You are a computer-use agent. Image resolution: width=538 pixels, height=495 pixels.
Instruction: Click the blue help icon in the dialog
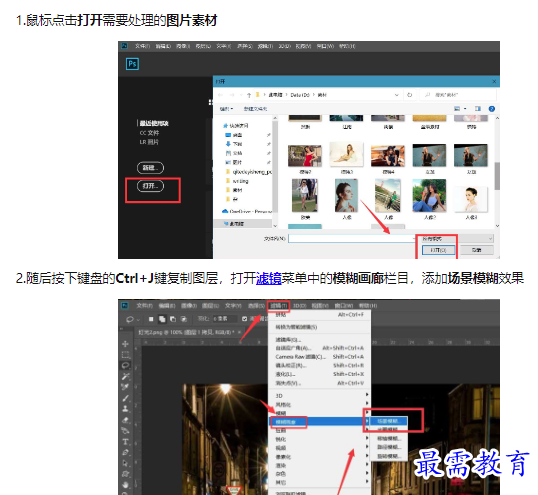coord(492,109)
